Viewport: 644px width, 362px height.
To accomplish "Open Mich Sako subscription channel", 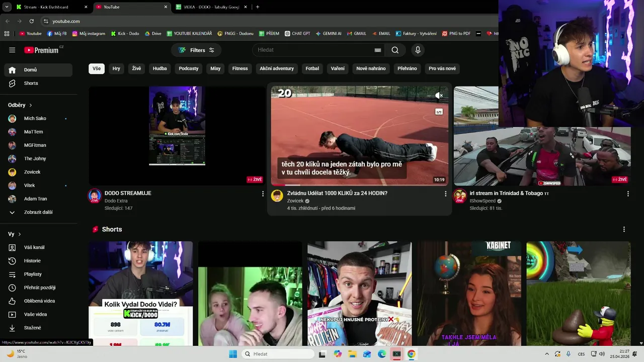I will 38,119.
